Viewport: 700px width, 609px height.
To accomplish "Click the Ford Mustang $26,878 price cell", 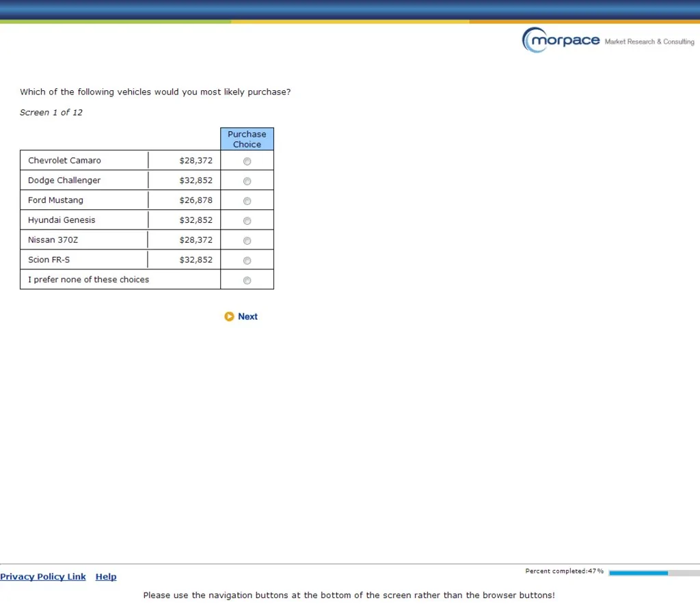I will coord(184,200).
